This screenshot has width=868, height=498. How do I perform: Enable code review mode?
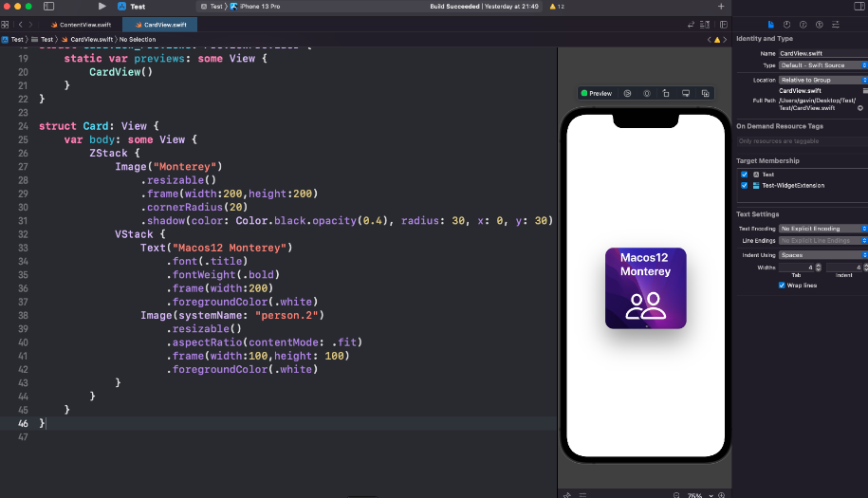[x=691, y=25]
